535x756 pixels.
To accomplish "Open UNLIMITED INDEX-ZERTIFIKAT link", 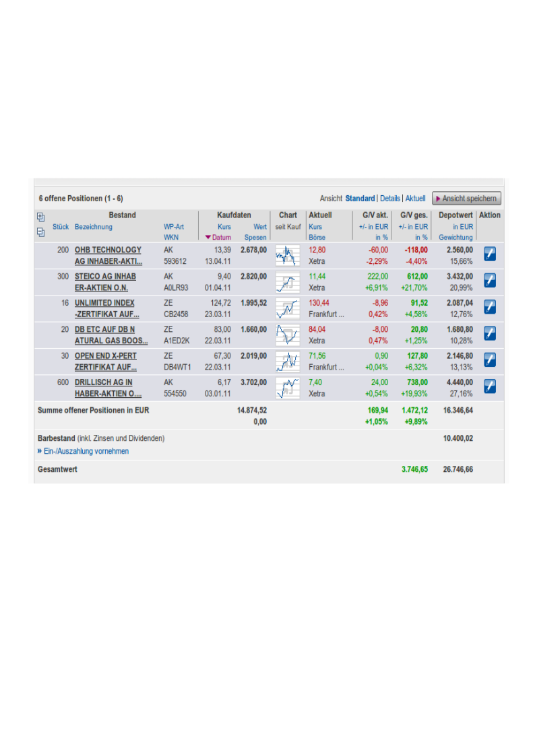I will click(106, 308).
